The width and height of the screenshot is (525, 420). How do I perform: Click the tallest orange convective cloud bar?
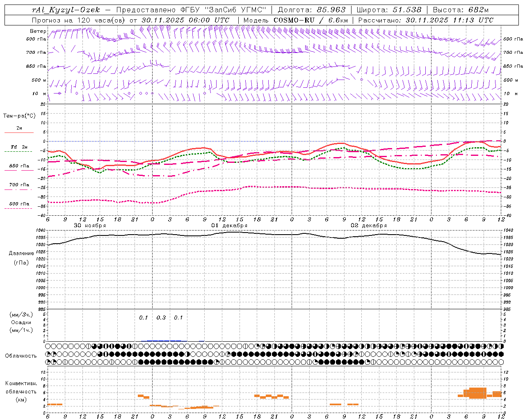[x=478, y=393]
